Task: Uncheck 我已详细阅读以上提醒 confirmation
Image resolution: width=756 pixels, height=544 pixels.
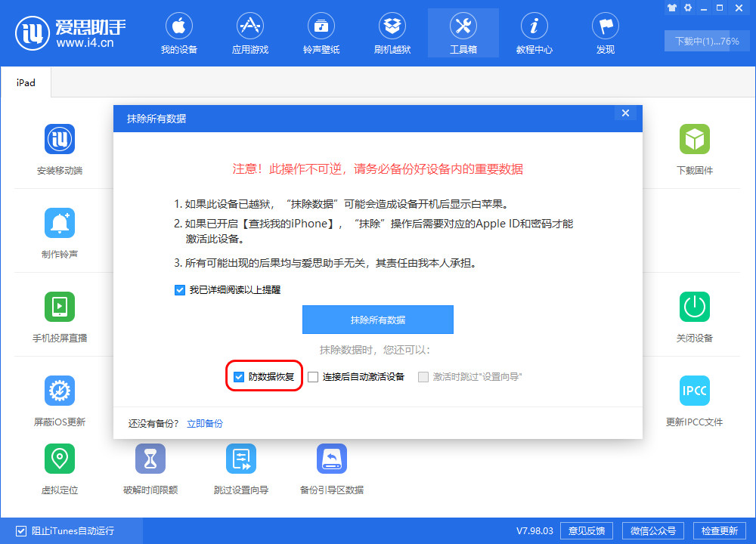Action: point(180,289)
